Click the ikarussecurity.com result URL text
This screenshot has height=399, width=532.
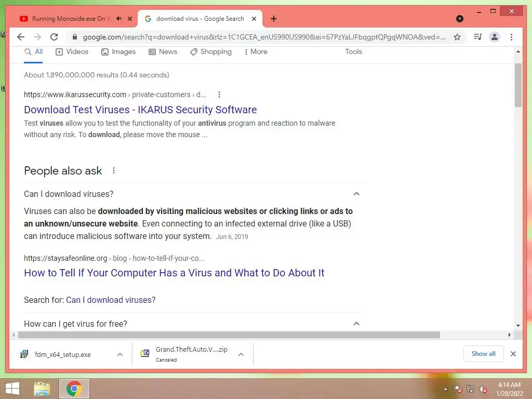coord(115,95)
